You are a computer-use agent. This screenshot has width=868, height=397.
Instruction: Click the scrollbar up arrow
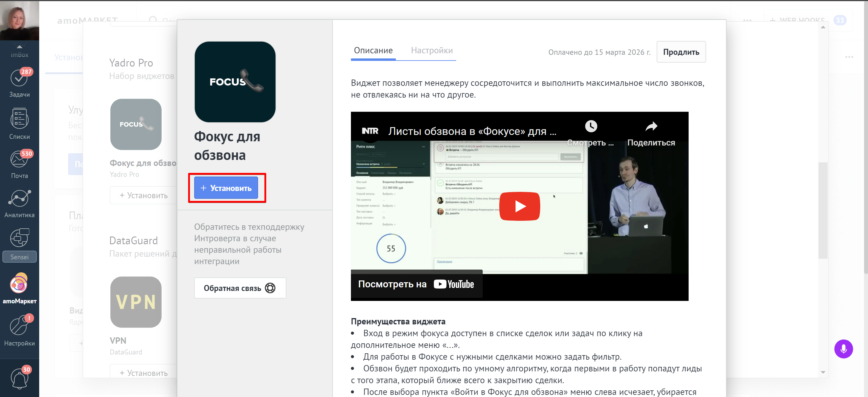coord(823,28)
